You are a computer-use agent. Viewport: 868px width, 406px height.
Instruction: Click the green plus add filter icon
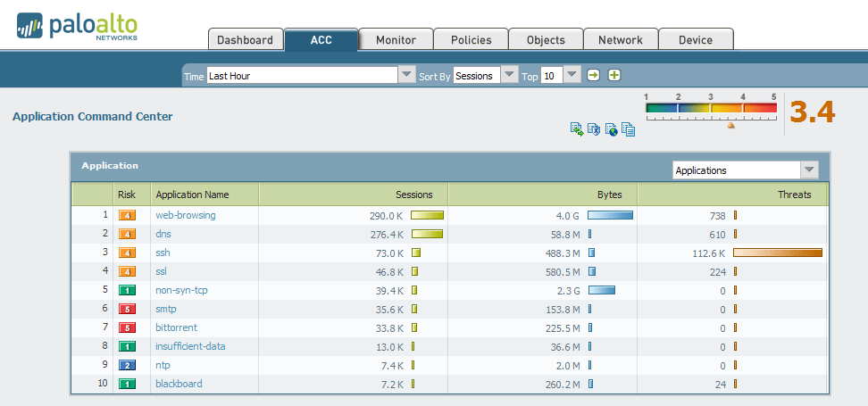614,76
